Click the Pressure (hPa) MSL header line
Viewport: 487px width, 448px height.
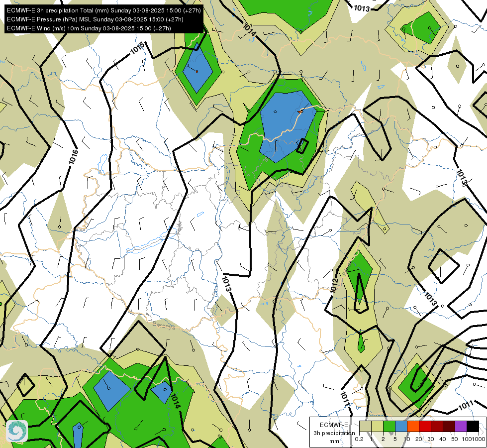[95, 19]
